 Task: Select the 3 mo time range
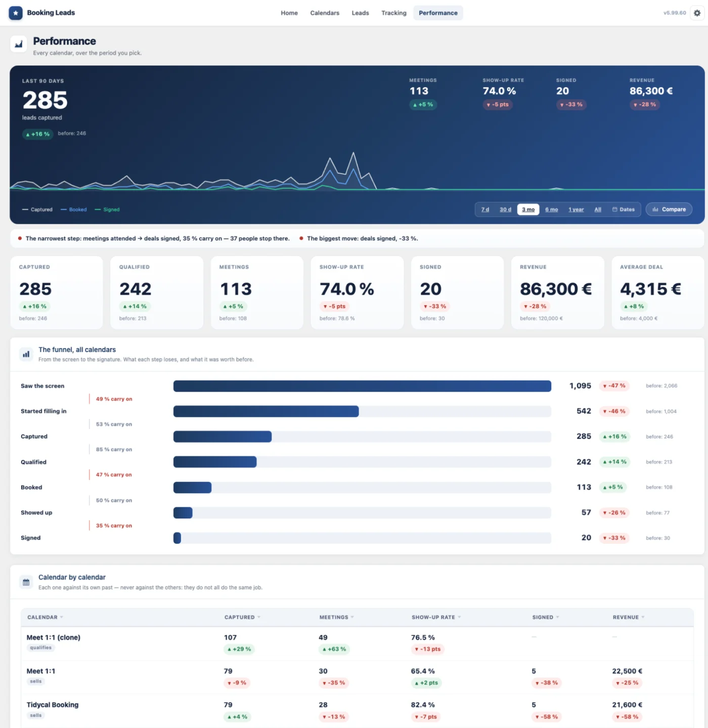tap(528, 209)
